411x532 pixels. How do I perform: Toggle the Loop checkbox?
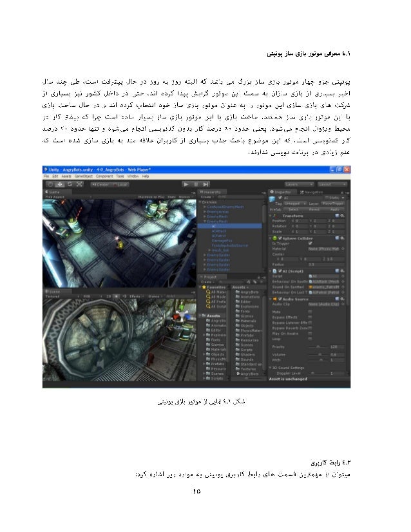[310, 339]
